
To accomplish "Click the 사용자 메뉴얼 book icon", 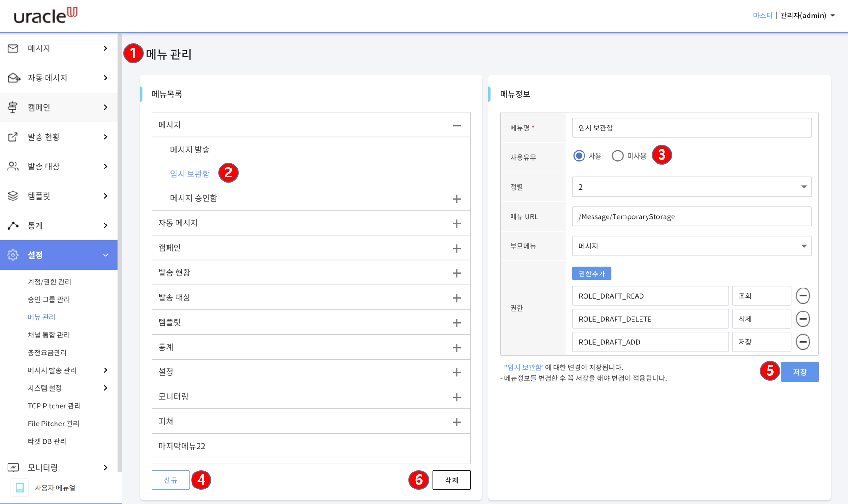I will (20, 488).
